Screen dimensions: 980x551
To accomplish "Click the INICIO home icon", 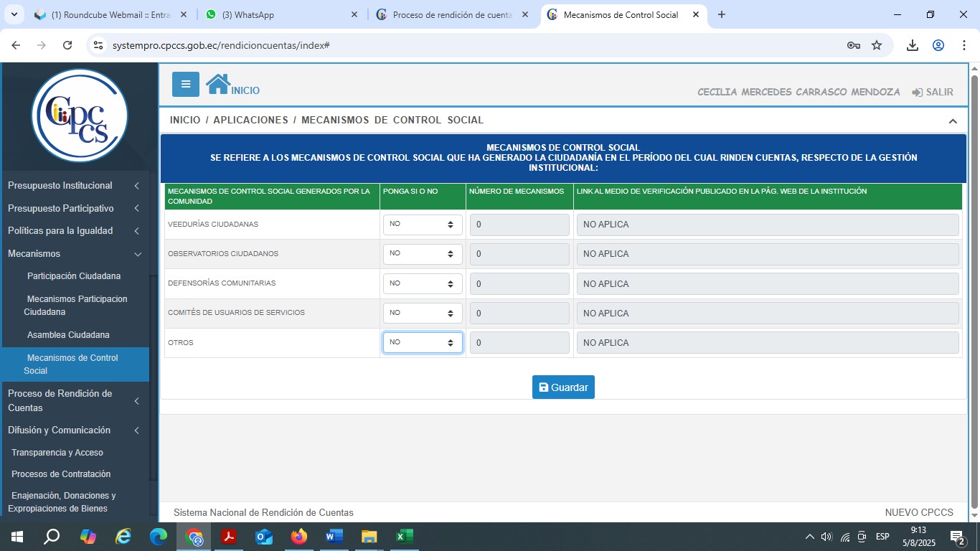I will click(x=218, y=84).
